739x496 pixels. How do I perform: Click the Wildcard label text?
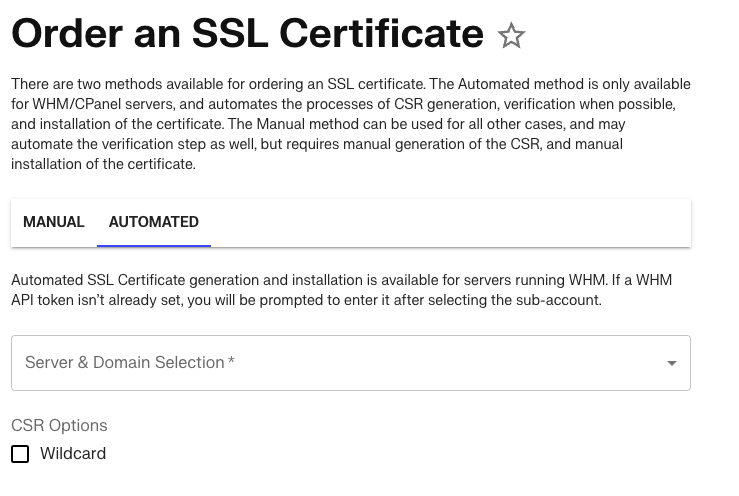click(x=73, y=454)
